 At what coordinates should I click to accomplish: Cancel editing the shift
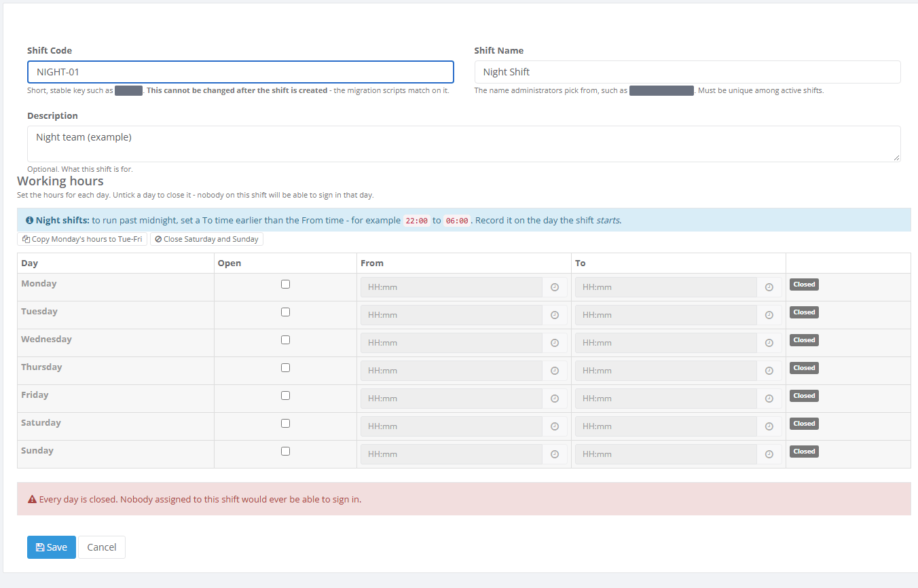(102, 547)
